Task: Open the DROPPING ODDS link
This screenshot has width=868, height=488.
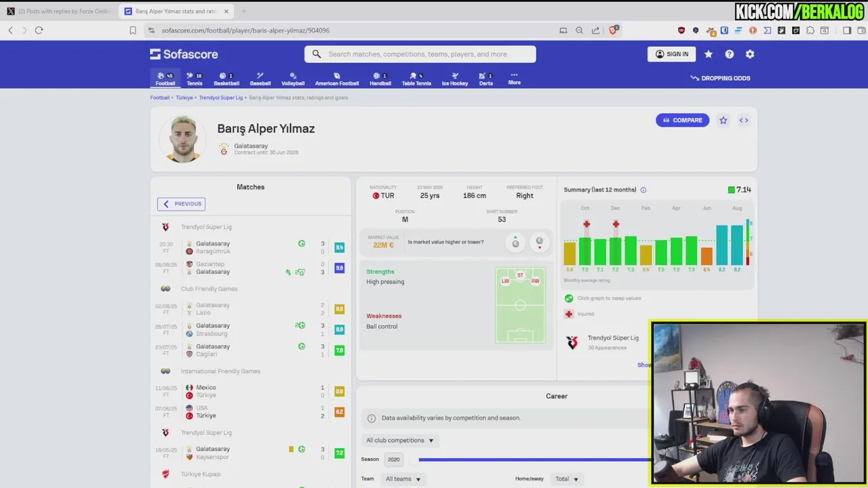Action: pos(720,78)
